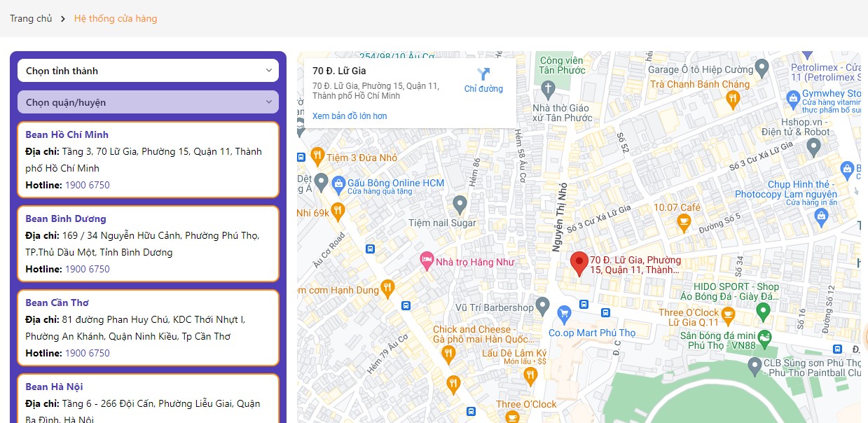Click the Tiệm nail Sugar map marker
Viewport: 868px width, 423px height.
pos(460,204)
